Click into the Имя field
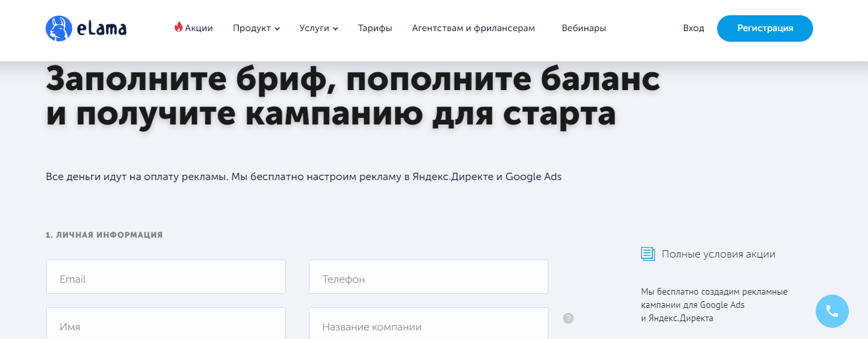 pyautogui.click(x=165, y=324)
